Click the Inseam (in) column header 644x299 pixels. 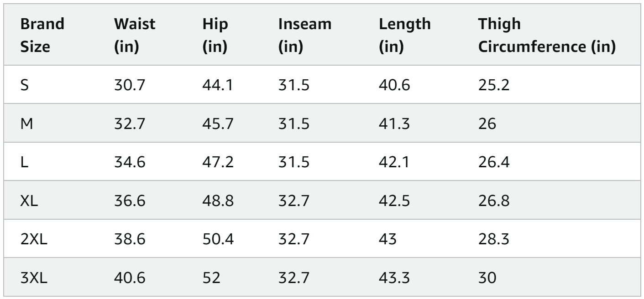(305, 36)
